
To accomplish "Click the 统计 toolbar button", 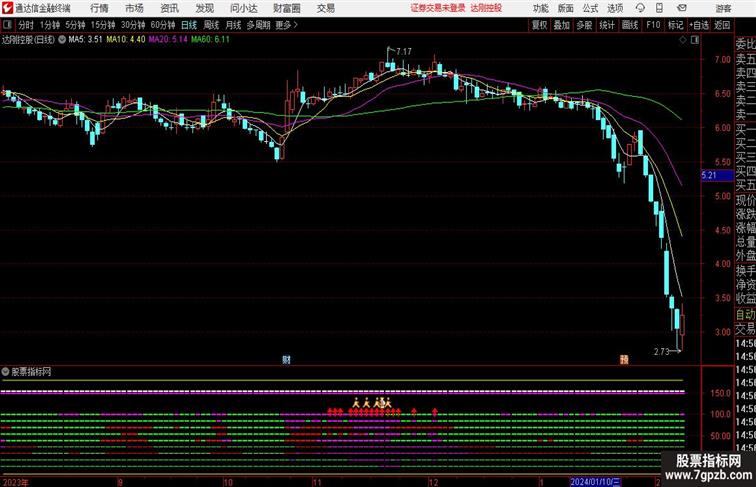I will pos(607,25).
